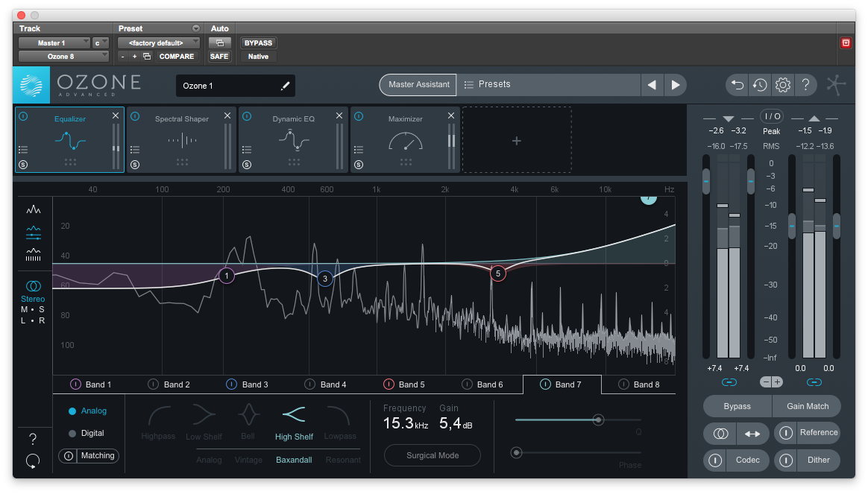Screen dimensions: 868x494
Task: Click Master Assistant button
Action: (418, 85)
